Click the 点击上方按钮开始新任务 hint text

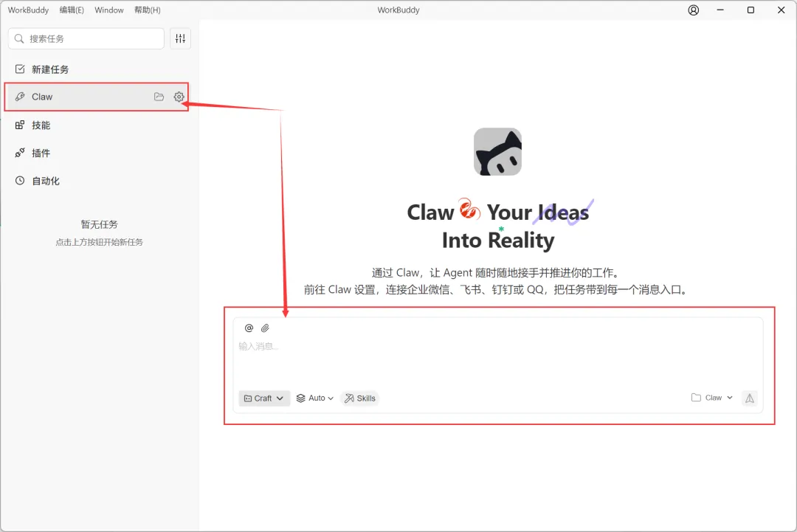coord(99,242)
